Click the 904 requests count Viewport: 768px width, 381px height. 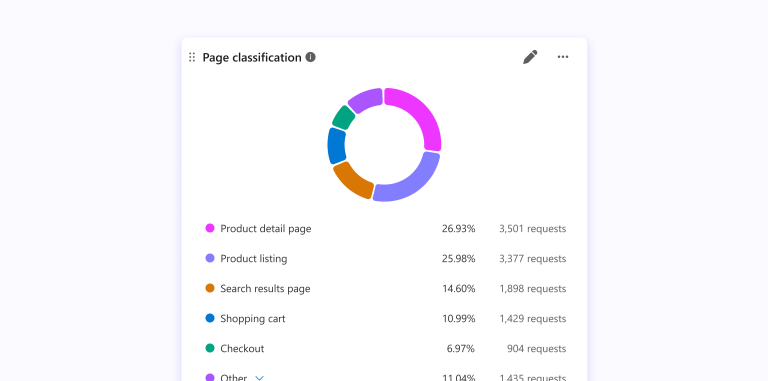536,349
